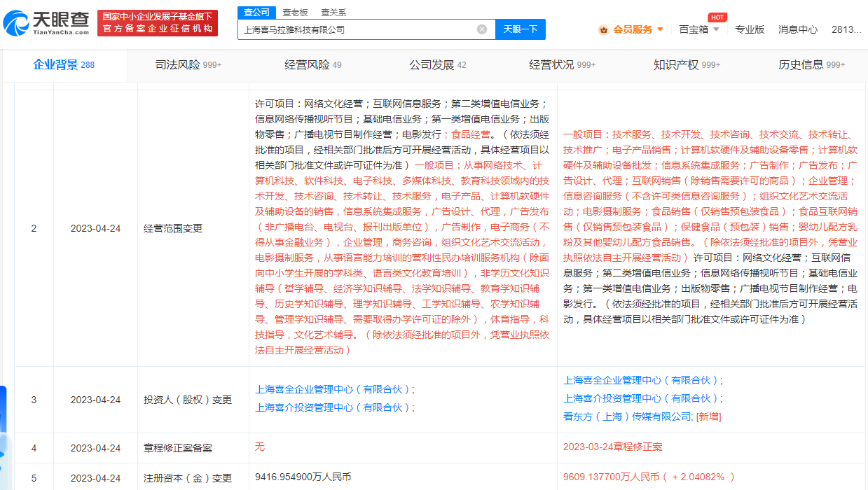Switch to the 公司发展 tab
The image size is (868, 490).
[438, 64]
